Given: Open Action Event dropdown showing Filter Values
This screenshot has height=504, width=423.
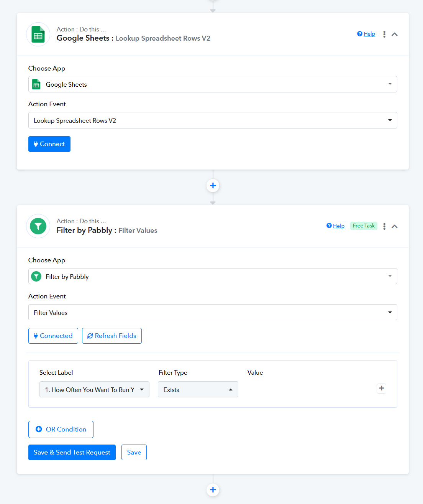Looking at the screenshot, I should coord(213,313).
